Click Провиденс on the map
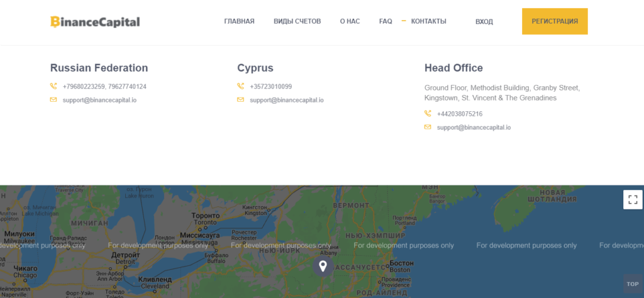This screenshot has width=644, height=298. click(396, 279)
